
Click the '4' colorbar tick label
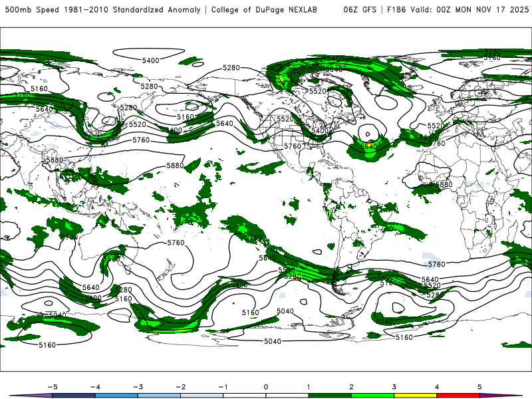437,387
